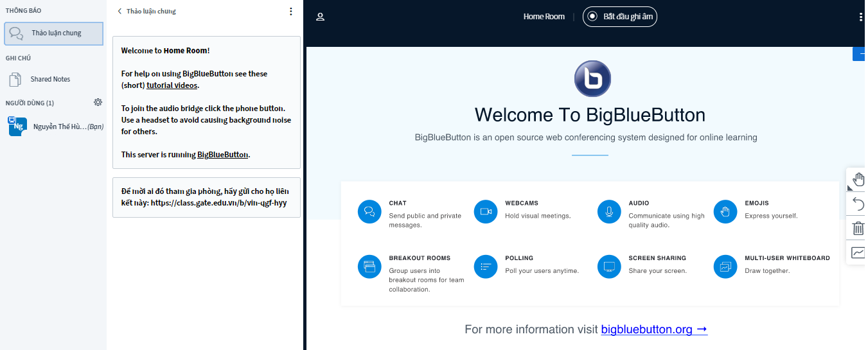868x350 pixels.
Task: Click the SCREEN SHARING label on the slide
Action: click(x=657, y=258)
